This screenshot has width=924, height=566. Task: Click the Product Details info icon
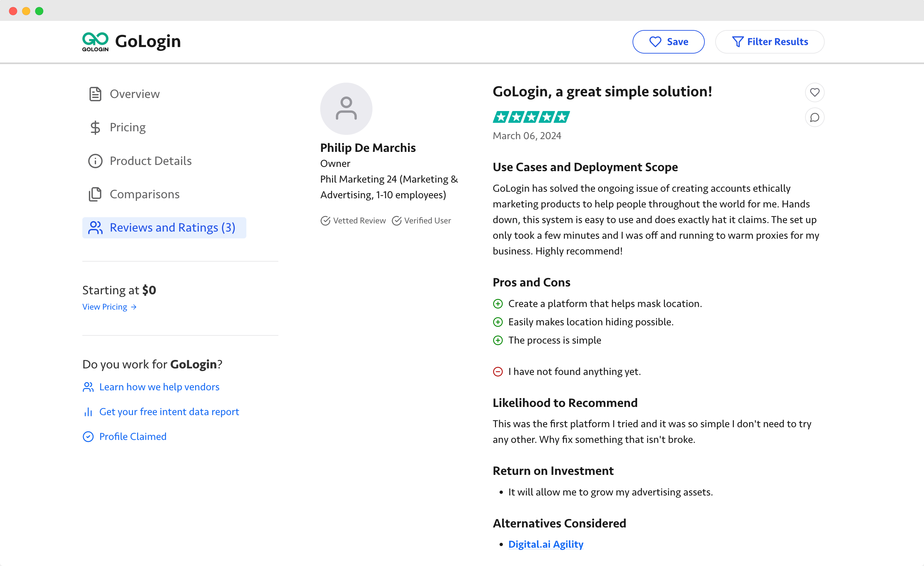tap(95, 161)
